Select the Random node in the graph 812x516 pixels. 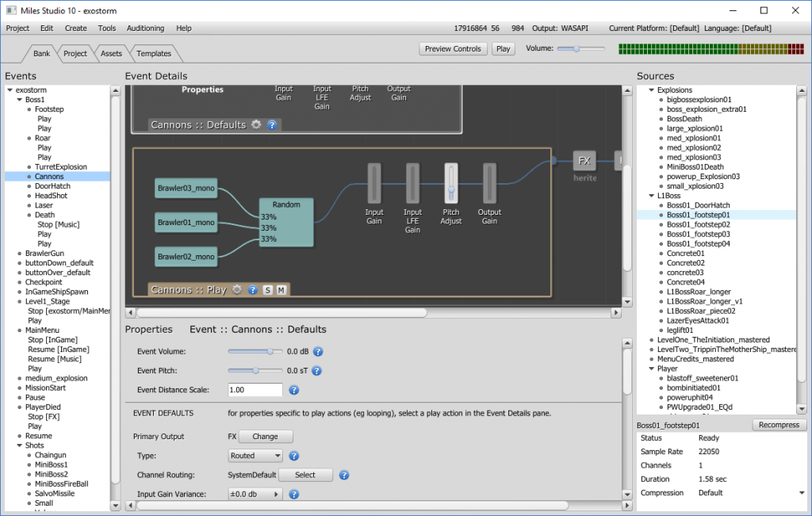click(286, 223)
